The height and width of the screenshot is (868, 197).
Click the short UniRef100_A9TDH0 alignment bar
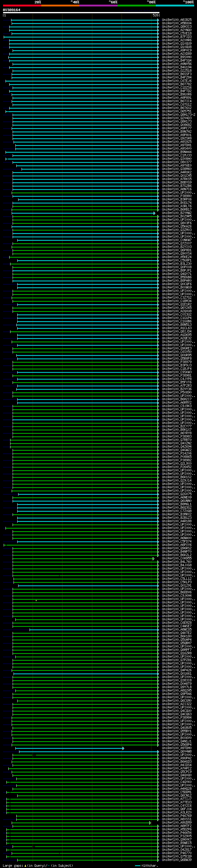pos(70,749)
